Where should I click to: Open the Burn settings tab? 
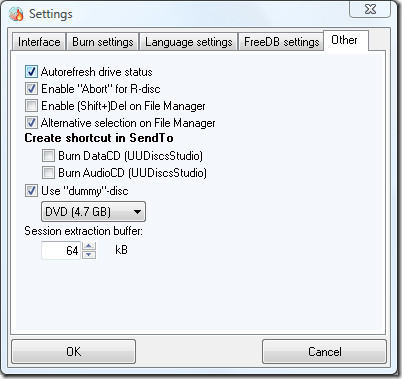point(103,42)
